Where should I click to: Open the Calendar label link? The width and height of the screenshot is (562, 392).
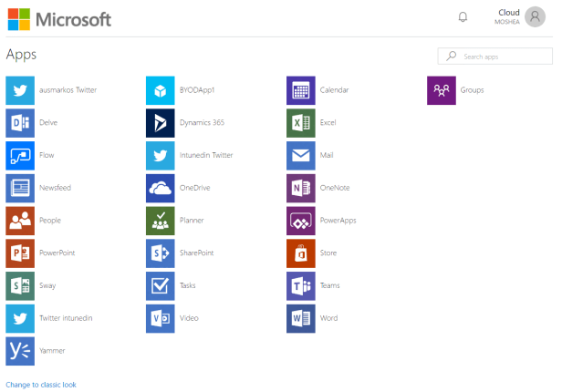click(x=334, y=90)
